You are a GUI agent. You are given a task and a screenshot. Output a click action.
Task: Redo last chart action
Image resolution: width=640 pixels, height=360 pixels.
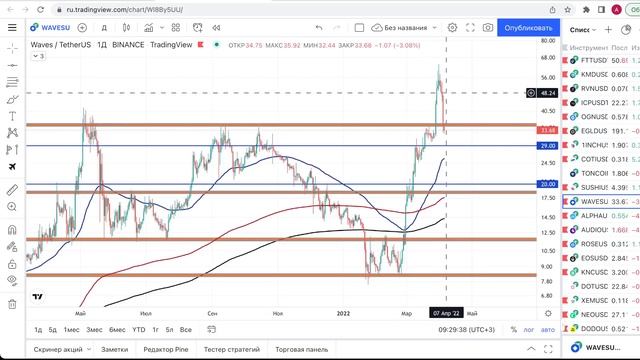pos(337,27)
